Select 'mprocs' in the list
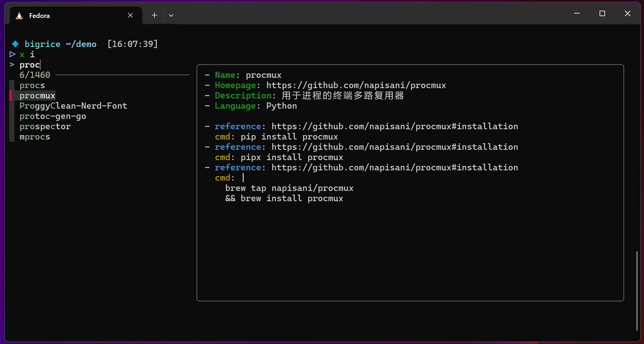Screen dimensions: 644x344 [x=35, y=137]
